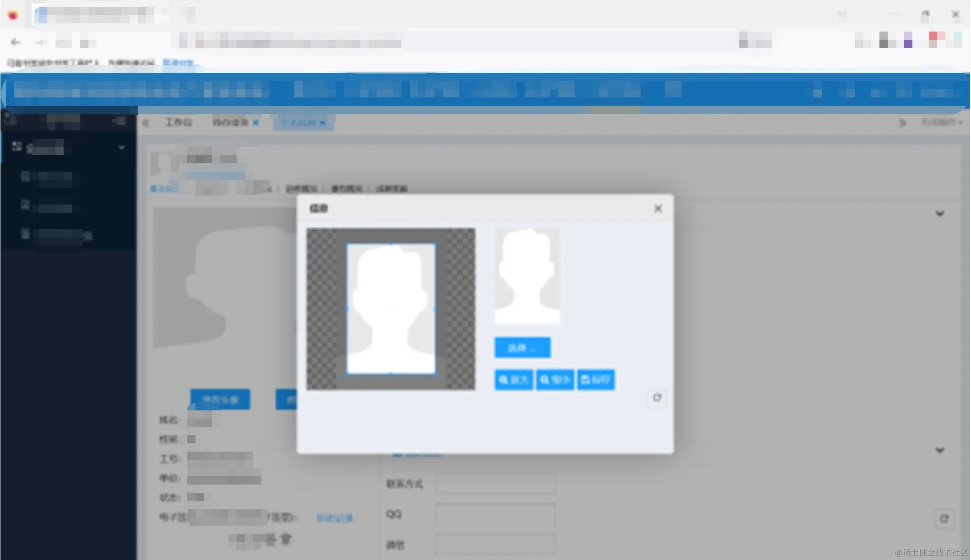Open the 关闭操作 tab actions dropdown
The image size is (971, 560).
pos(941,122)
